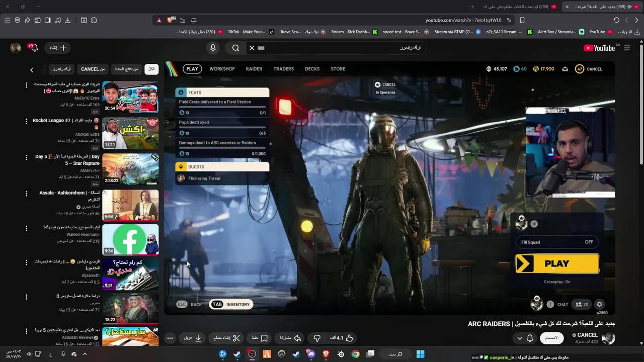The height and width of the screenshot is (362, 644).
Task: Open the MoDy10 Extra video thumbnail
Action: click(x=130, y=97)
